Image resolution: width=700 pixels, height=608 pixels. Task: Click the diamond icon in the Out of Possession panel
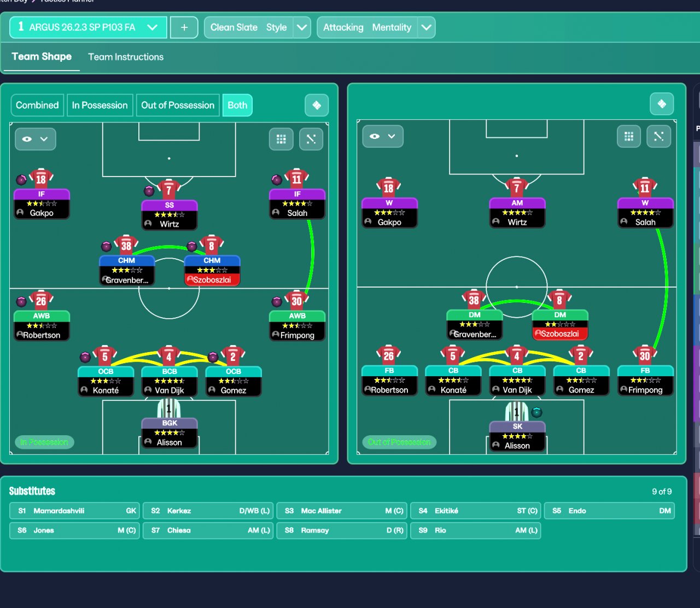tap(662, 104)
